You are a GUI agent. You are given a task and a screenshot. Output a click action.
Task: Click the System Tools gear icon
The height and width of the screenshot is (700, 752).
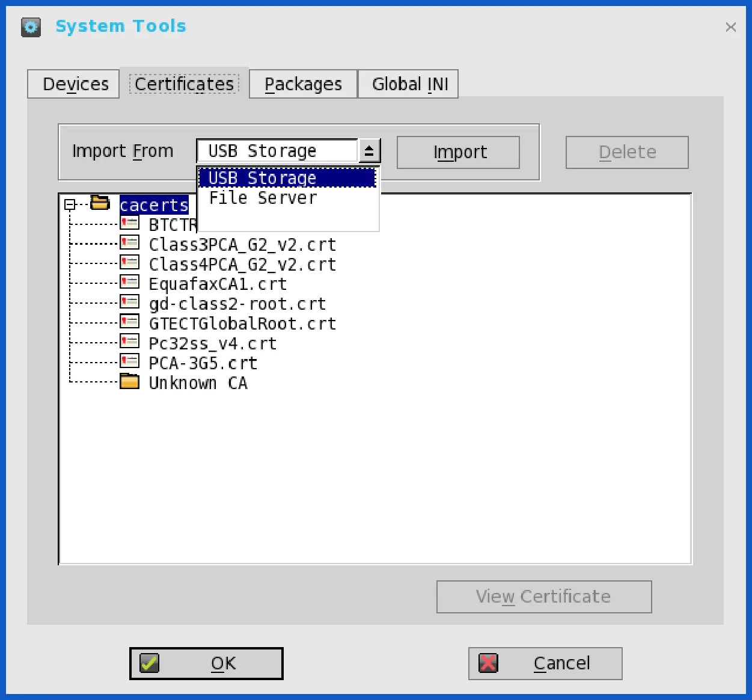tap(31, 27)
